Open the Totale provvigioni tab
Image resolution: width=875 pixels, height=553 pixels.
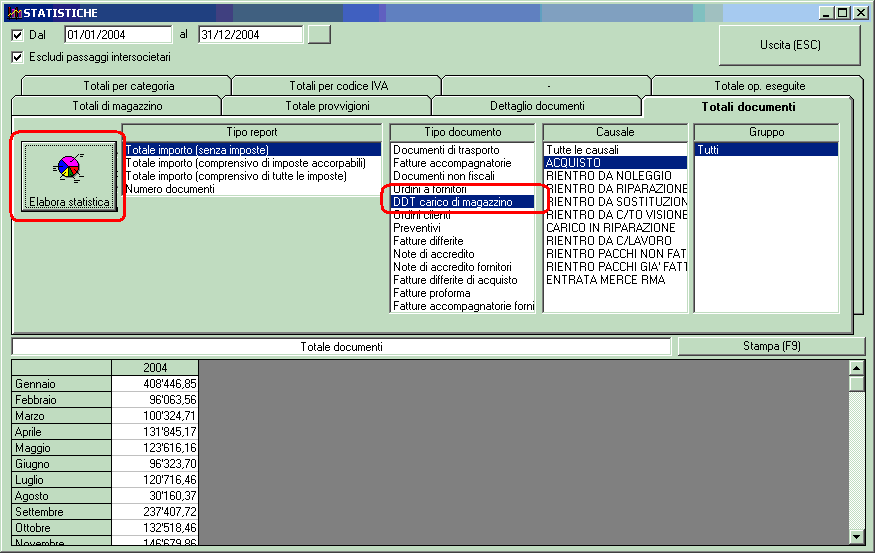tap(327, 106)
